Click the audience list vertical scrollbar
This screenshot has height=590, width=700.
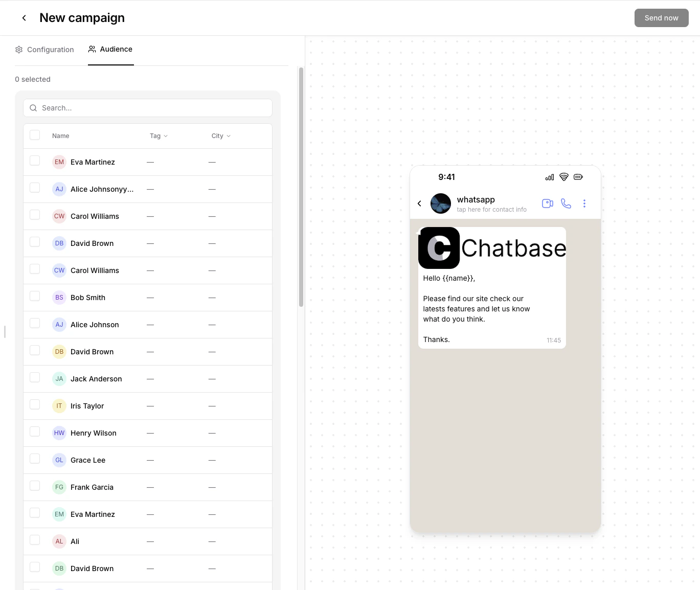[301, 187]
